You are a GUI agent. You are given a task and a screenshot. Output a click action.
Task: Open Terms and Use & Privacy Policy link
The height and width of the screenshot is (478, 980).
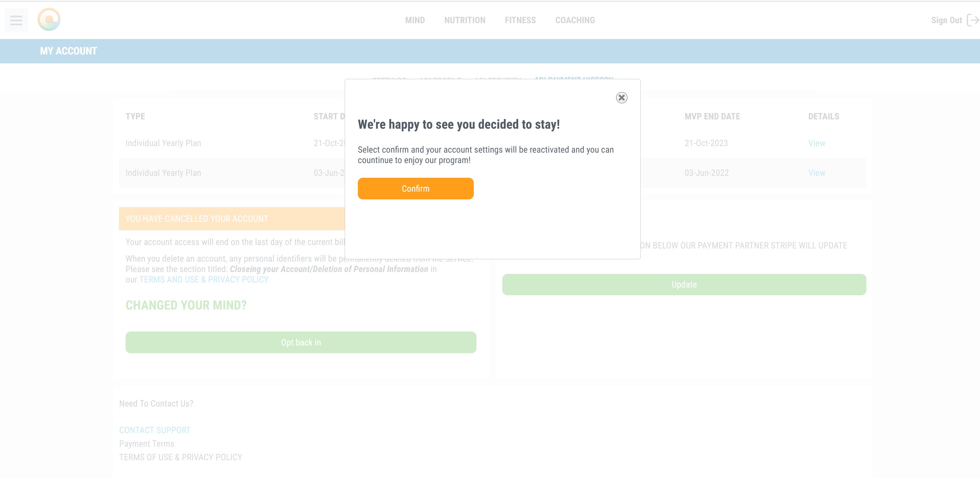coord(204,279)
